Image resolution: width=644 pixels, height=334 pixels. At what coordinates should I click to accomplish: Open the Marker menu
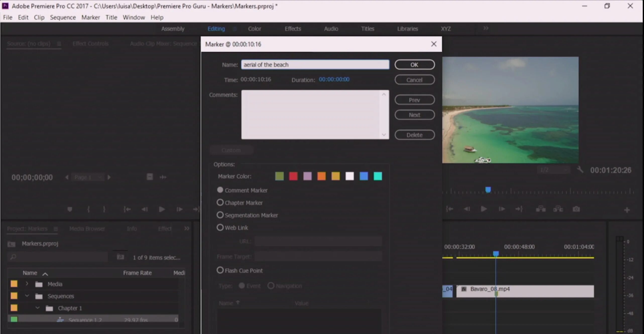(90, 17)
